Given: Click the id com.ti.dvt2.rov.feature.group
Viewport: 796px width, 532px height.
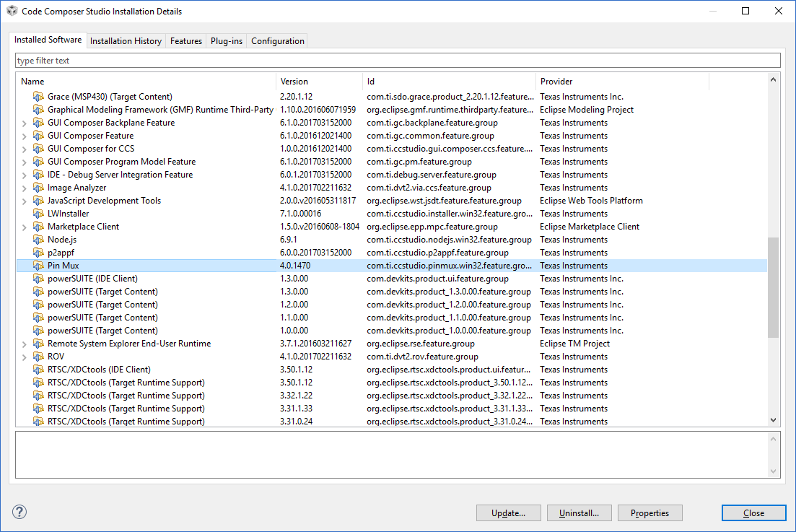Looking at the screenshot, I should [422, 357].
